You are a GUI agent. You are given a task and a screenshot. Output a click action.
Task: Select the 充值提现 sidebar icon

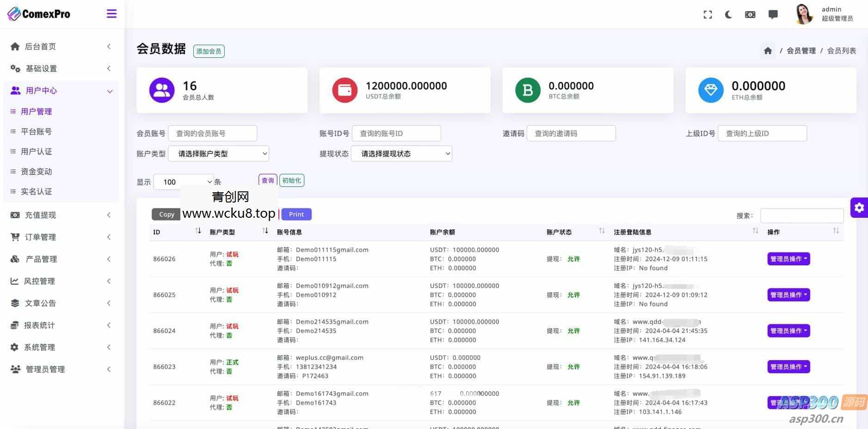click(x=15, y=215)
